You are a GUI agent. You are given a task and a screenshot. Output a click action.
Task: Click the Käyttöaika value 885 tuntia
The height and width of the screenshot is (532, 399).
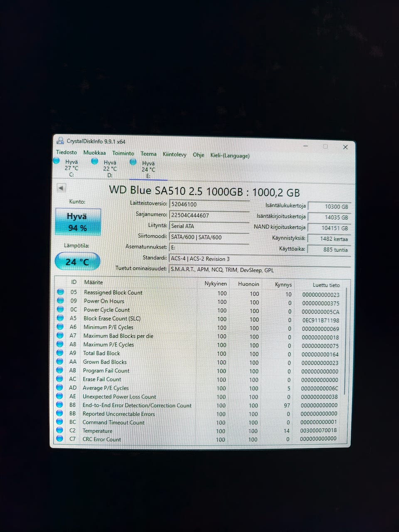(x=329, y=250)
